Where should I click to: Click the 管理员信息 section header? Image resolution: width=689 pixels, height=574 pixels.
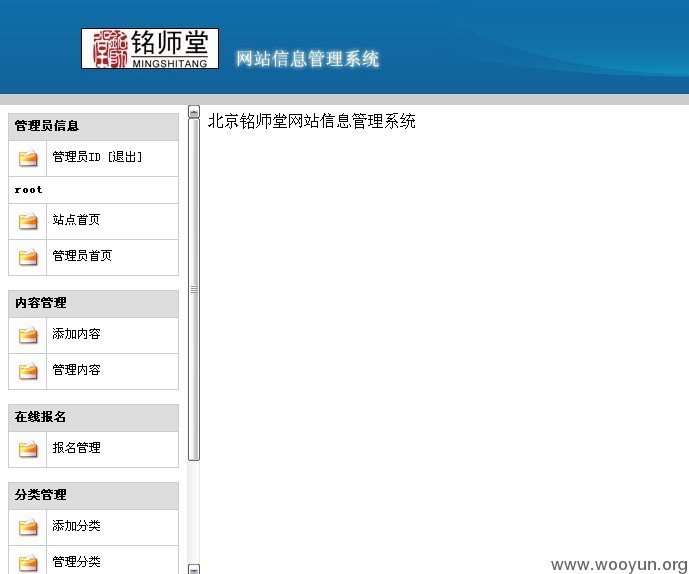coord(93,127)
